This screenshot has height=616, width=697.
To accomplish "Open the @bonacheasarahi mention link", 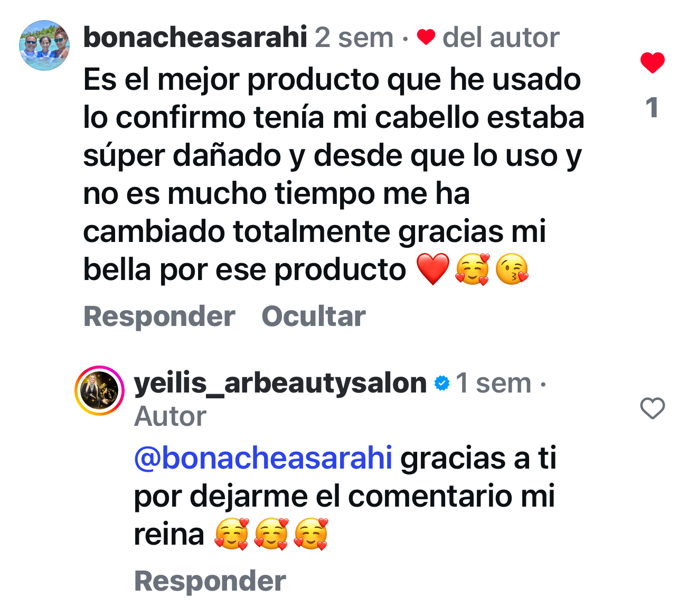I will click(x=263, y=458).
